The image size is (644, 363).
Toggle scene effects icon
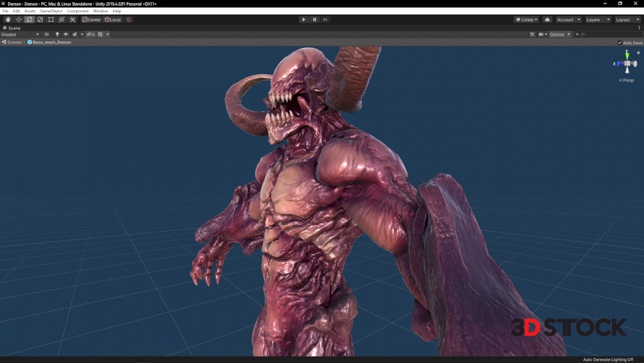[x=75, y=35]
